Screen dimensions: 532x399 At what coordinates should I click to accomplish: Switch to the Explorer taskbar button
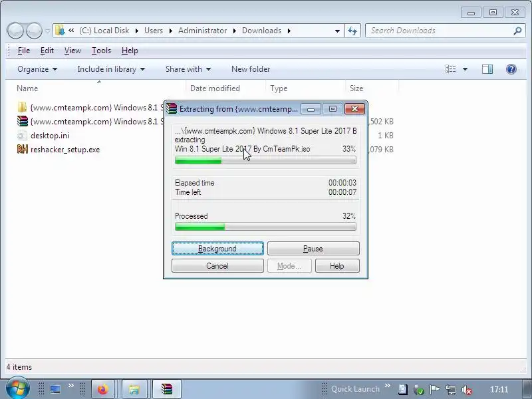tap(134, 389)
